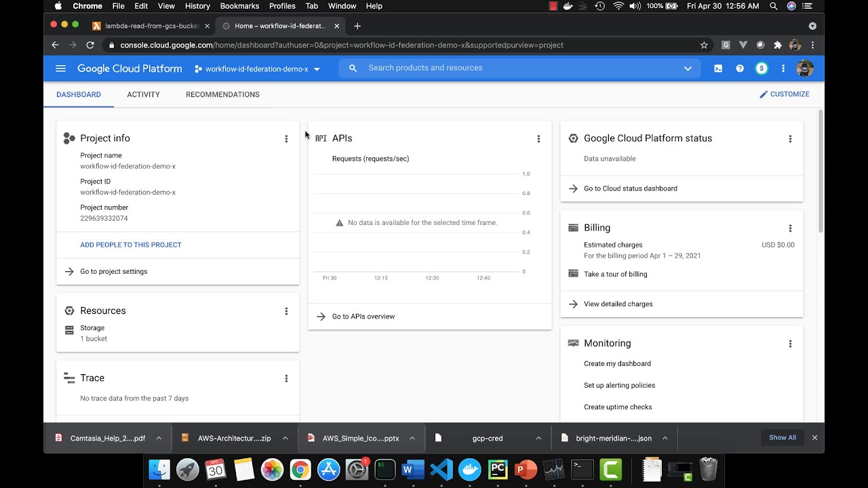Screen dimensions: 868x488
Task: Open Chrome three-dot menu
Action: coord(812,45)
